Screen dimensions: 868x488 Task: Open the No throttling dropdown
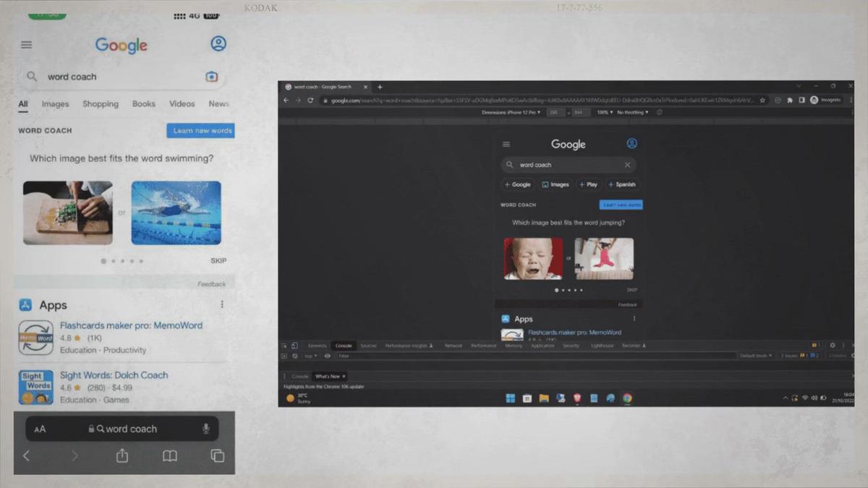(x=632, y=113)
